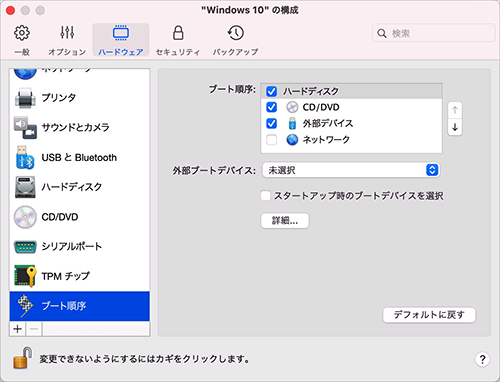Open the 一般 general settings tab
500x382 pixels.
[22, 40]
